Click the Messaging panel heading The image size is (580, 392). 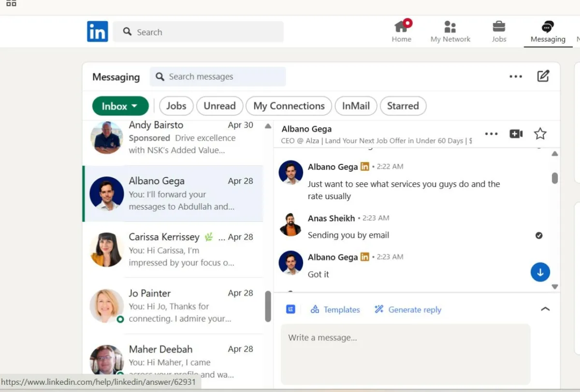[x=116, y=77]
